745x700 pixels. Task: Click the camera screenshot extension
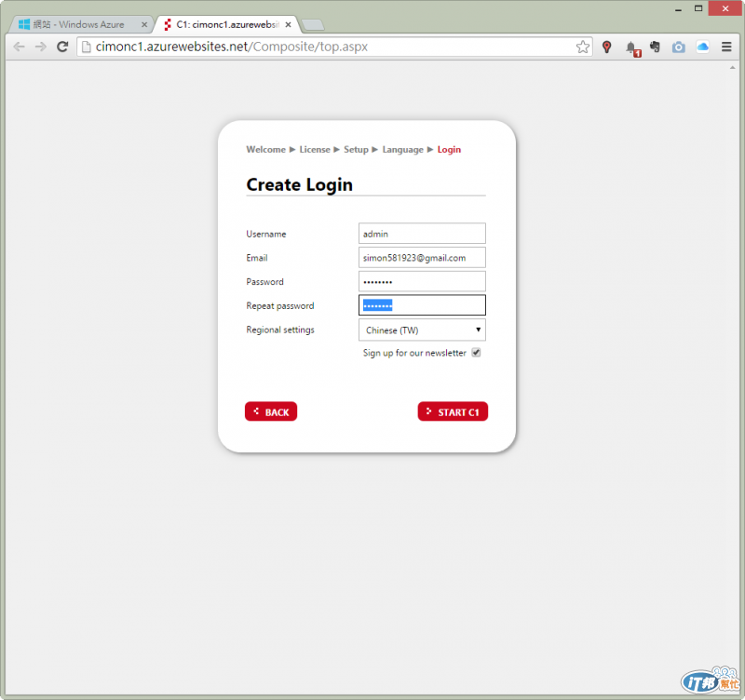[679, 47]
